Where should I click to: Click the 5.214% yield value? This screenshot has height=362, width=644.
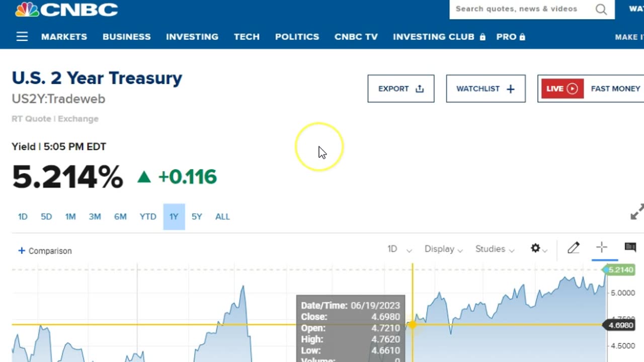67,177
